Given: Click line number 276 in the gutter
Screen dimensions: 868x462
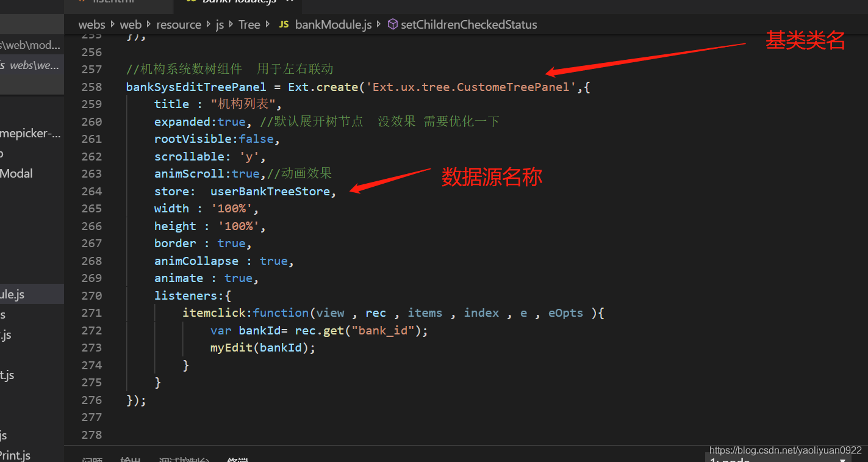Looking at the screenshot, I should pyautogui.click(x=91, y=400).
